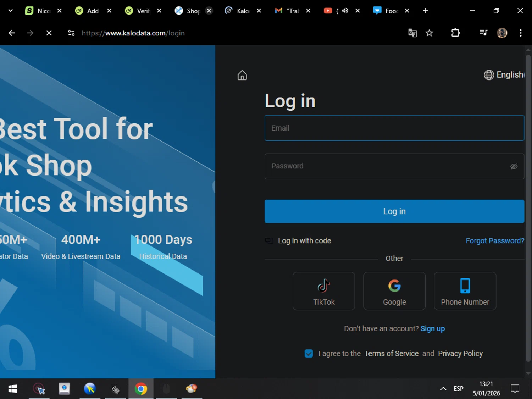This screenshot has width=532, height=399.
Task: Switch to the Add tab
Action: (x=93, y=11)
